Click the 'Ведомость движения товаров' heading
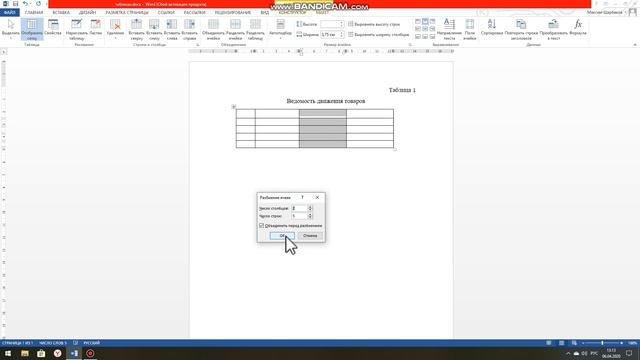 326,101
